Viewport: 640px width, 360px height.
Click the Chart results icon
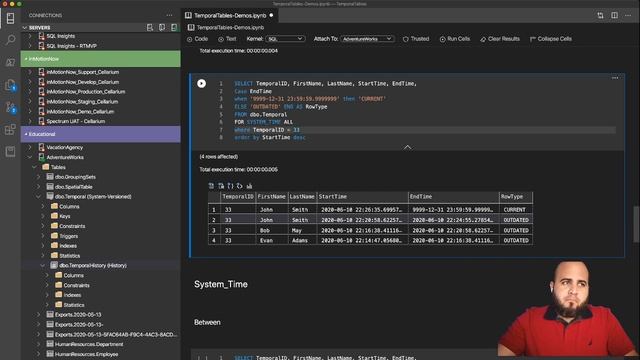[x=249, y=186]
